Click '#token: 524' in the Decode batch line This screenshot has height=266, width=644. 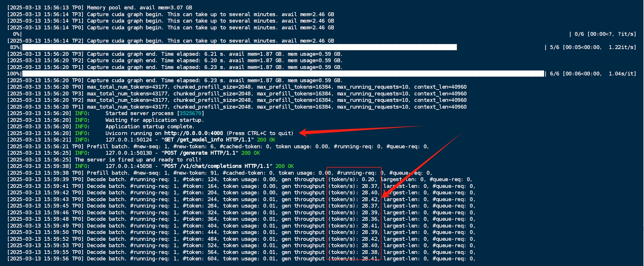200,245
